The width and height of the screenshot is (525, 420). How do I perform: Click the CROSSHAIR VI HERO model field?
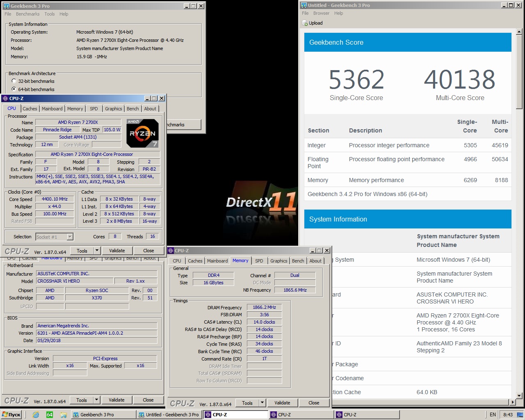pos(75,281)
